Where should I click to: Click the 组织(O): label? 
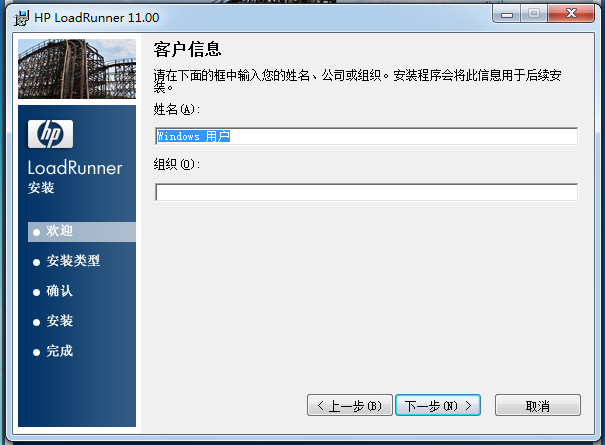pos(177,165)
